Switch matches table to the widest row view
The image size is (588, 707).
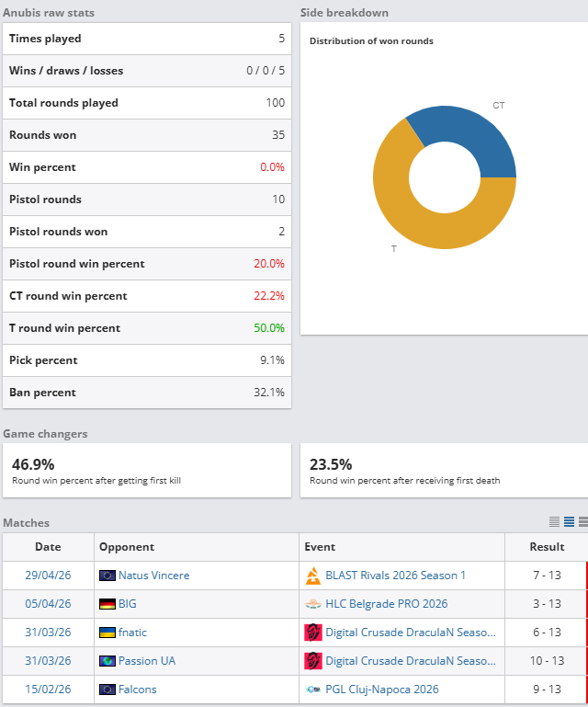click(582, 522)
